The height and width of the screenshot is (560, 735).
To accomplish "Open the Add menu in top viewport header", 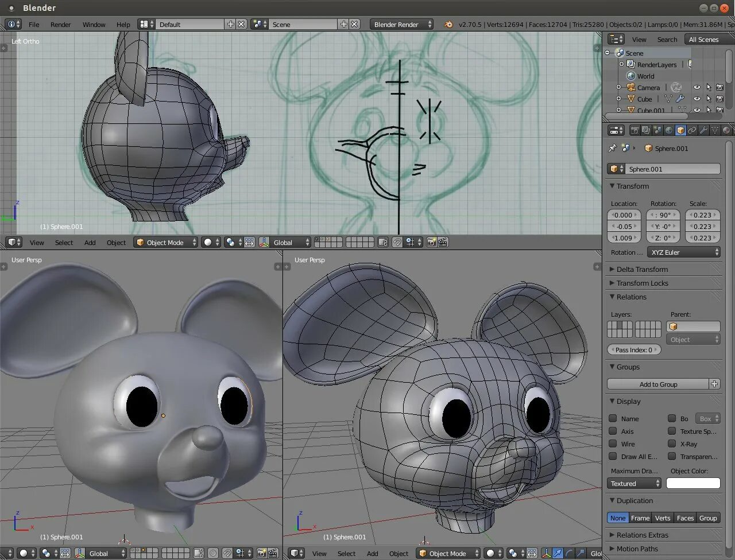I will tap(90, 242).
